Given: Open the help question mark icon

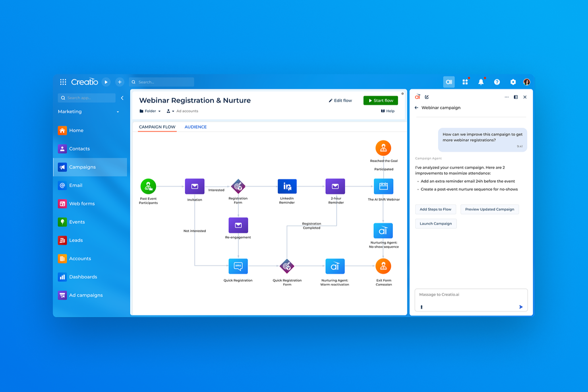Looking at the screenshot, I should coord(497,82).
